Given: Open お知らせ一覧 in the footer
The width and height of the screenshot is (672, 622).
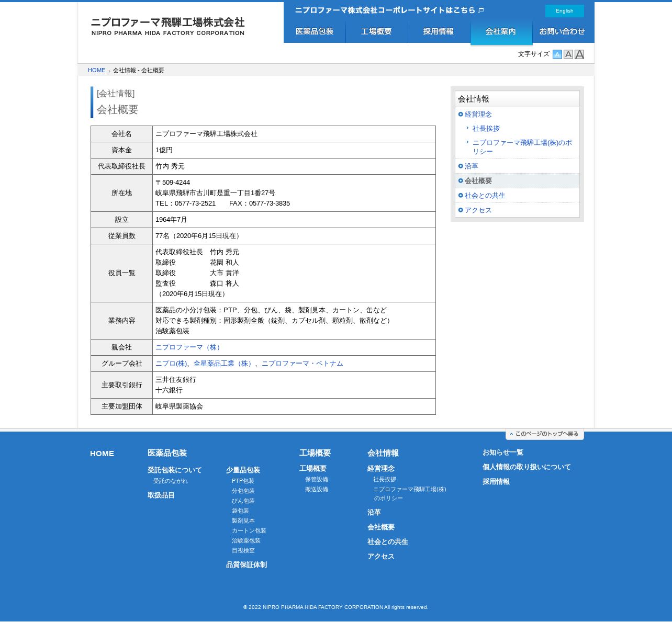Looking at the screenshot, I should [x=503, y=453].
